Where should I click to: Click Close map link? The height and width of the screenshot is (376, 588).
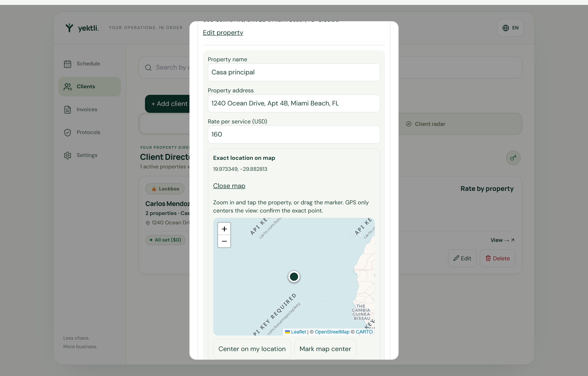[229, 186]
